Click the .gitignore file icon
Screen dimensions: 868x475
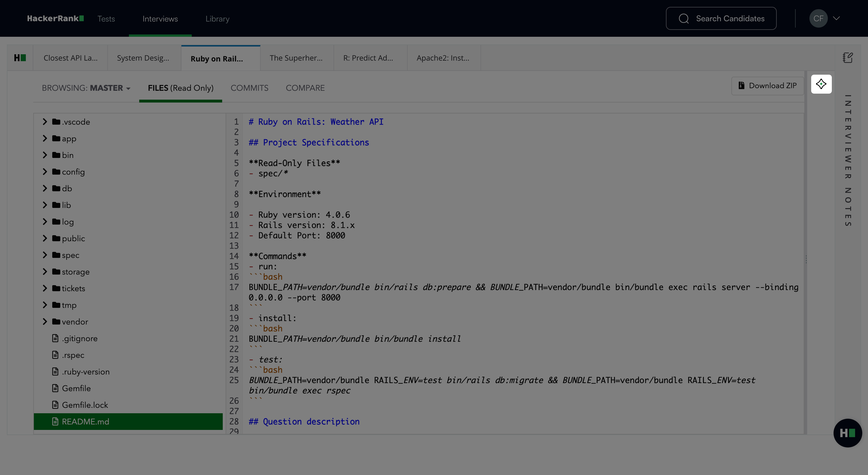pos(55,338)
